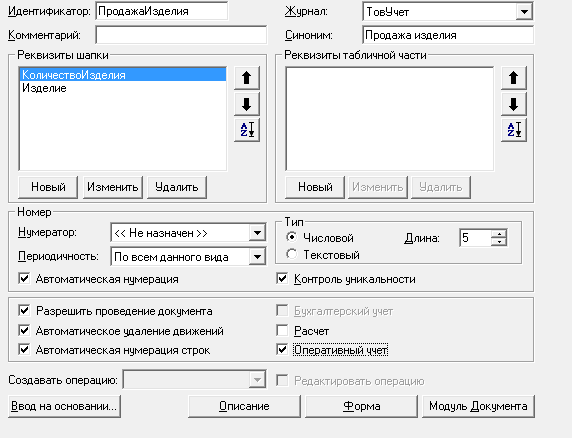The height and width of the screenshot is (438, 572).
Task: Click the Модуль Документа button
Action: [x=478, y=406]
